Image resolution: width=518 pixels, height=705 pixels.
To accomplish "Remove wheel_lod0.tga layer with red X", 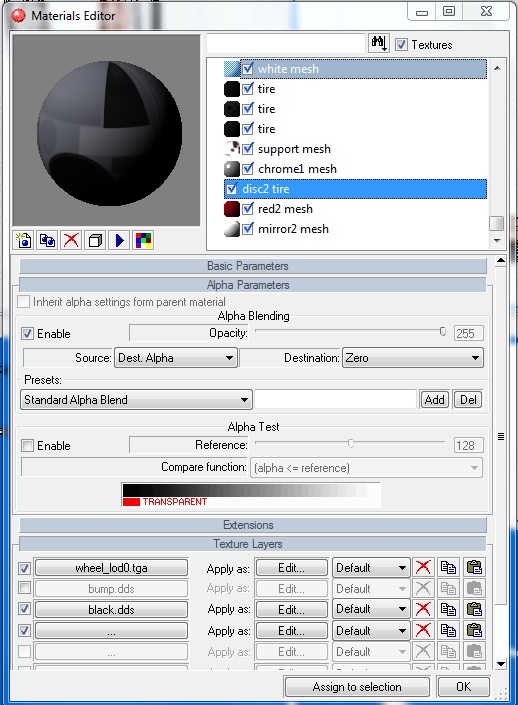I will (x=423, y=567).
